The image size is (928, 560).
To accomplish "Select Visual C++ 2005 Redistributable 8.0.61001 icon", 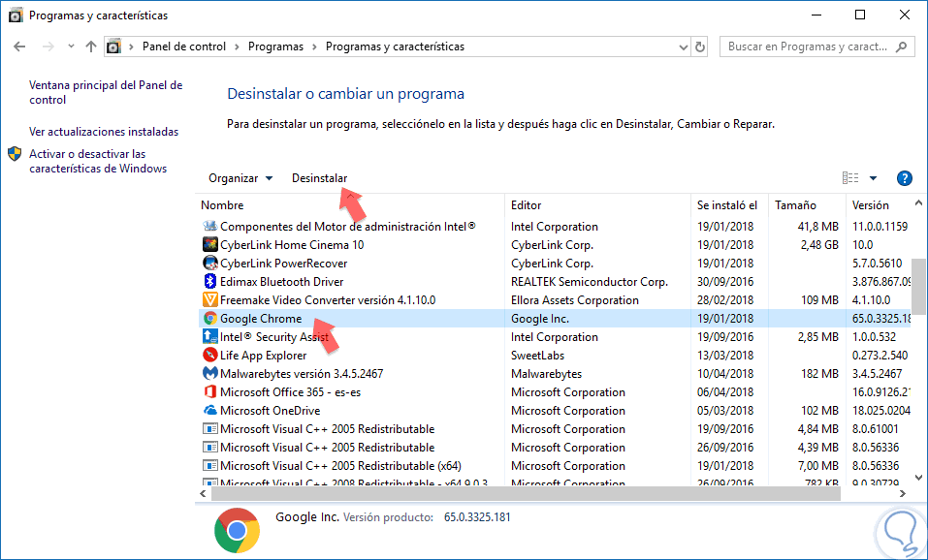I will point(210,429).
